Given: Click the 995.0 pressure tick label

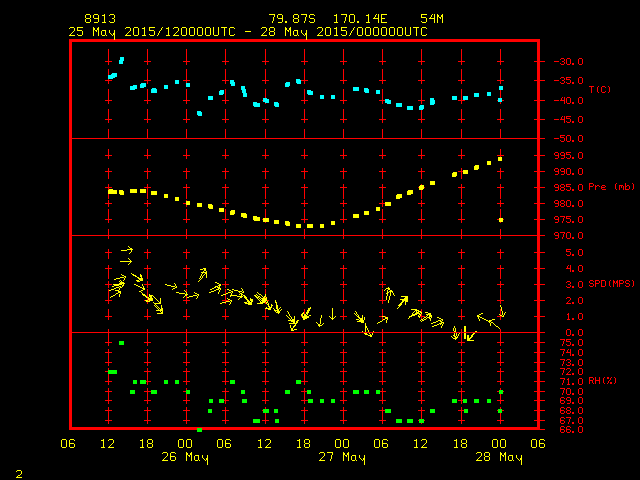Looking at the screenshot, I should (x=569, y=156).
